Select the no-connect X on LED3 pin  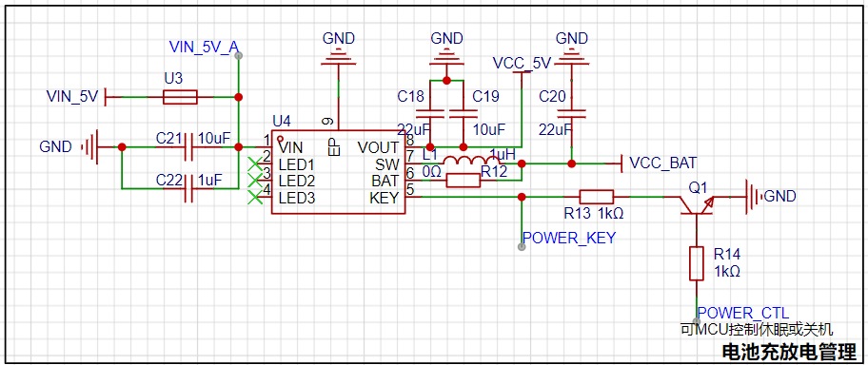(255, 197)
